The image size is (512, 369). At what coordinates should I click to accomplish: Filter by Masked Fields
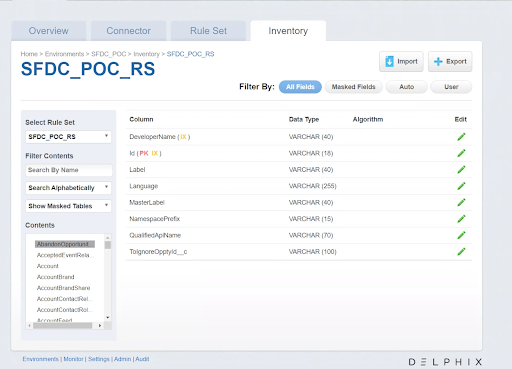pos(353,87)
